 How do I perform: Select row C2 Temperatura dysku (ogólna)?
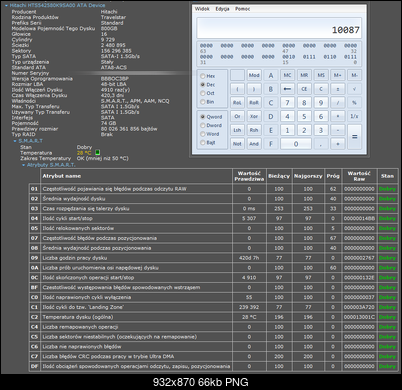pos(213,317)
